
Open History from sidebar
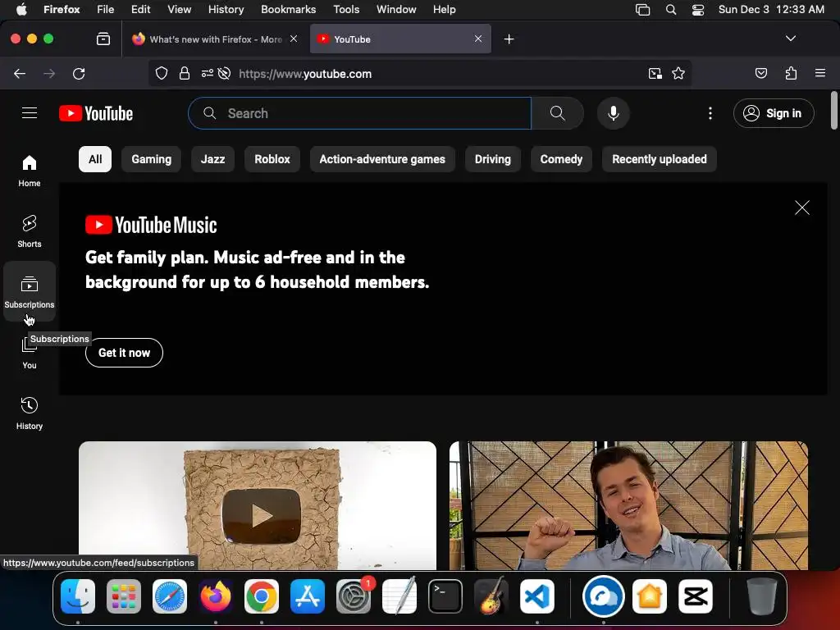point(30,413)
